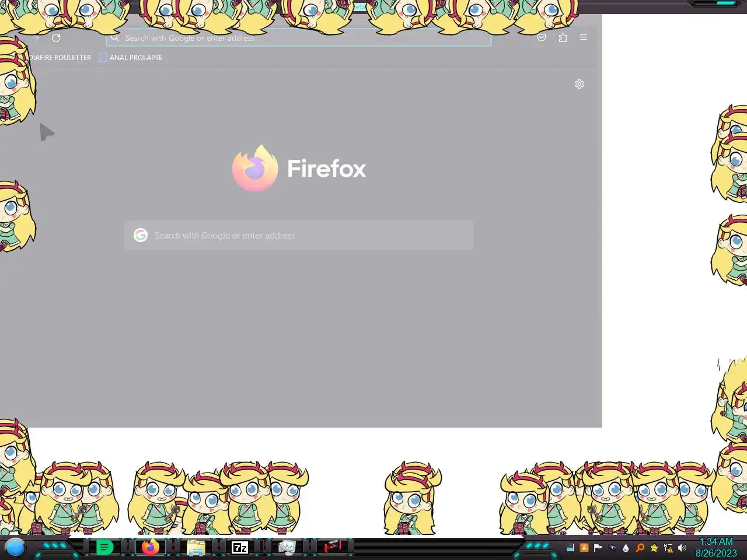
Task: Click the center Google search box
Action: (x=299, y=235)
